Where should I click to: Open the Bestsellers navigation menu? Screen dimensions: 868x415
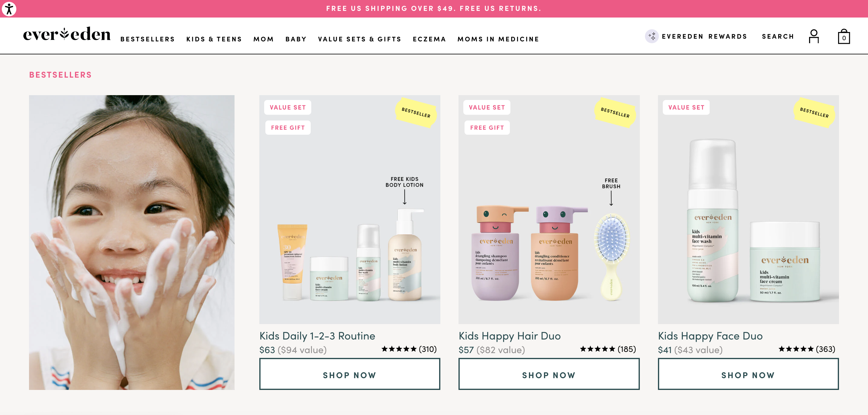pyautogui.click(x=147, y=39)
